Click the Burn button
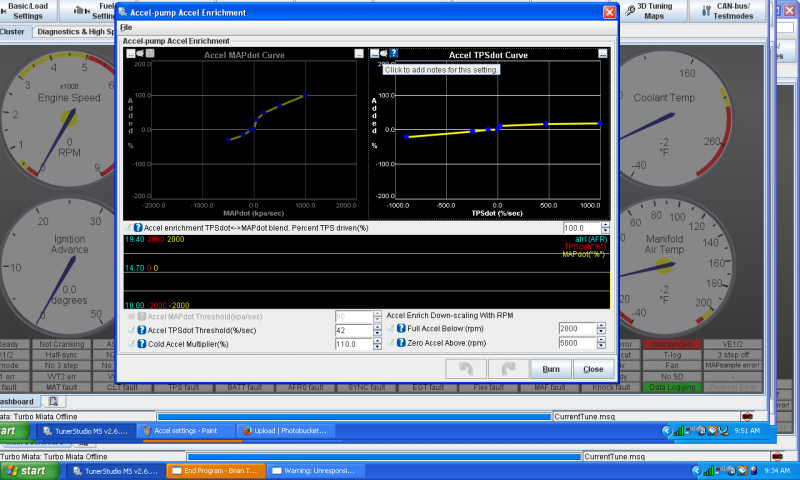Screen dimensions: 800x480 click(x=550, y=369)
